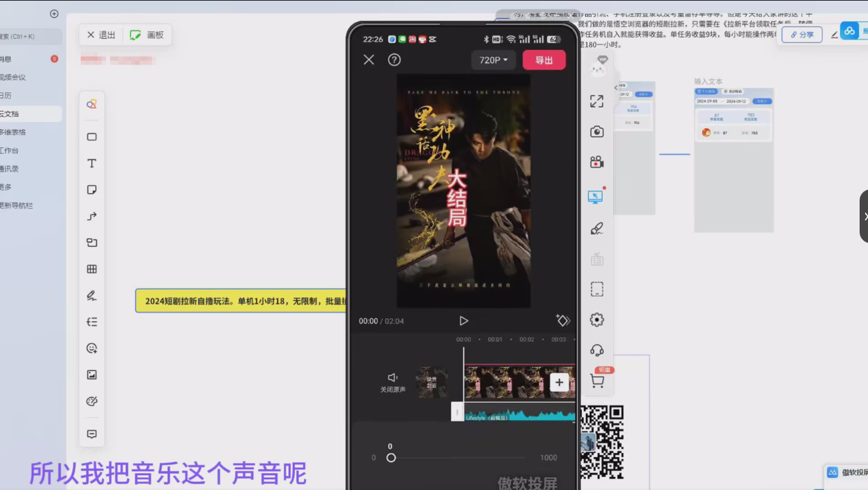Open the emoji sticker tool
Viewport: 868px width, 490px height.
click(x=92, y=348)
